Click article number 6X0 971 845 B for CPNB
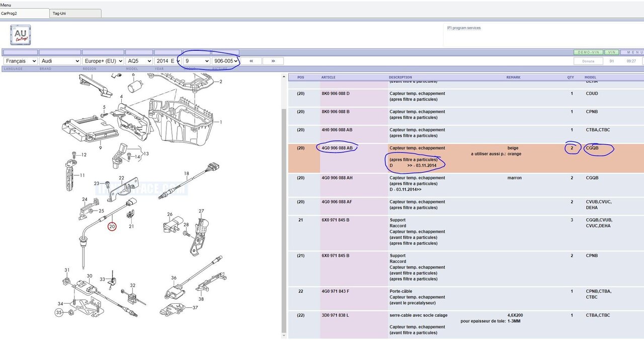 336,256
